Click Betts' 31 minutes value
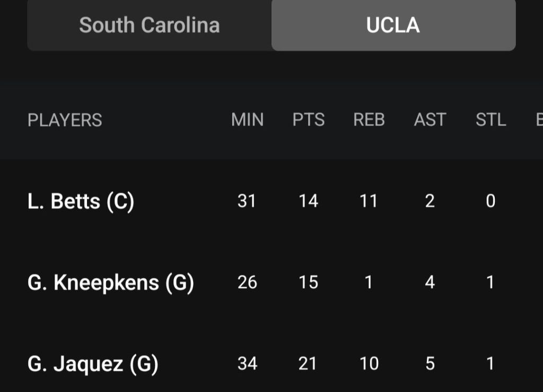This screenshot has height=392, width=543. [x=247, y=201]
